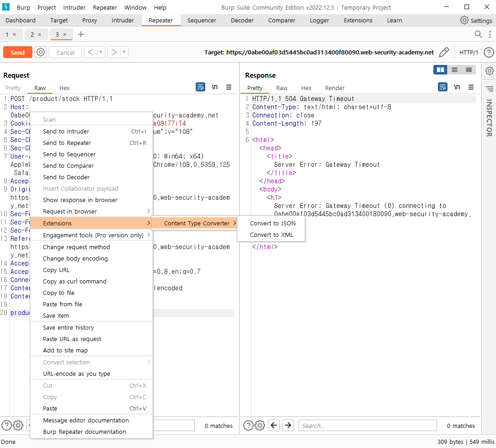Go to previous search match in Response

coord(274,425)
